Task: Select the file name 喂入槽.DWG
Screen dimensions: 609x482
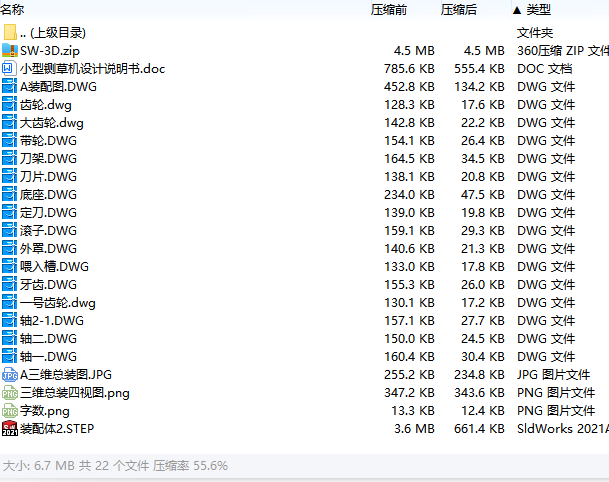Action: (54, 266)
